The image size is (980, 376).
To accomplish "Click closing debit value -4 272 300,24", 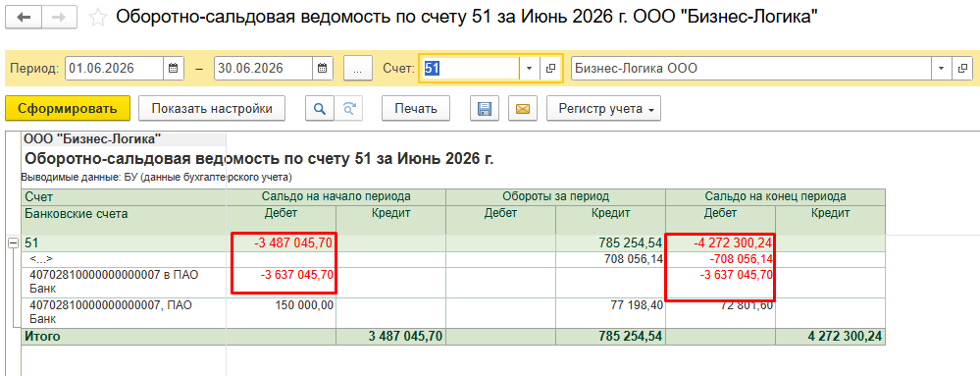I will (732, 242).
